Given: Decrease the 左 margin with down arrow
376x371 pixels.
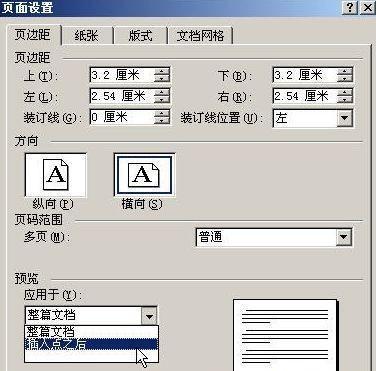Looking at the screenshot, I should tap(162, 100).
